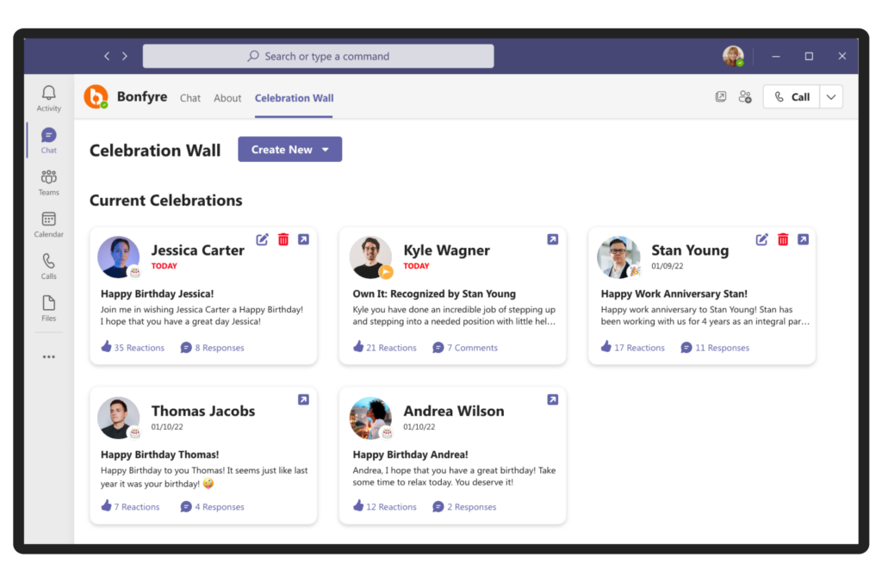
Task: Open the Call options dropdown arrow
Action: coord(831,97)
